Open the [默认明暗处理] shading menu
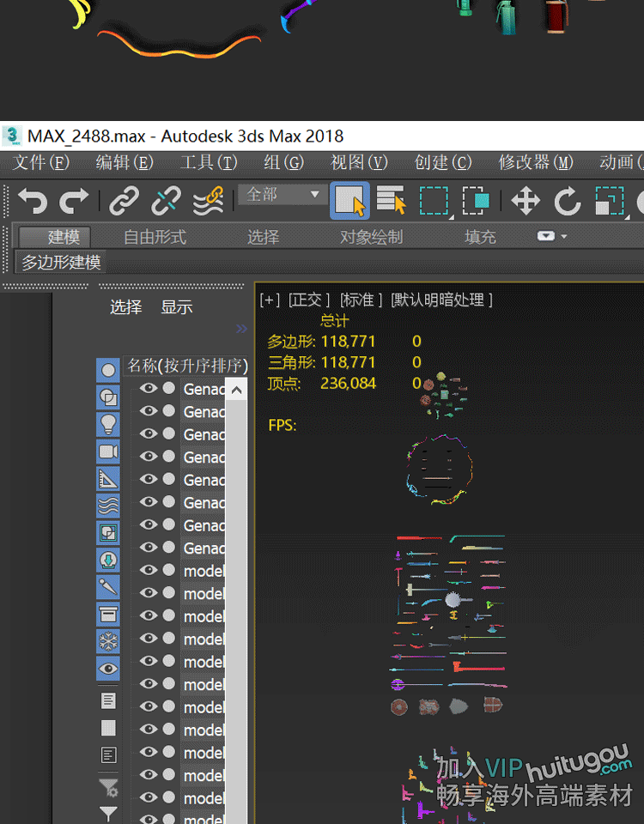644x824 pixels. coord(441,300)
